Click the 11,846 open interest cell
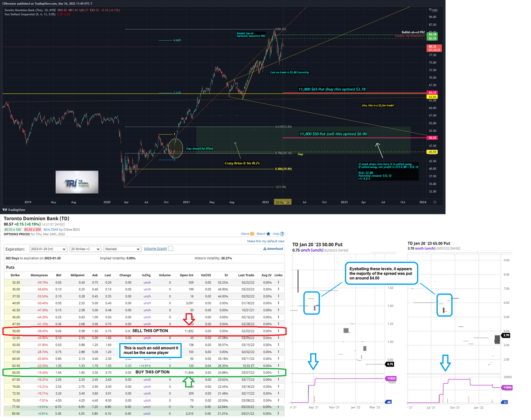 [189, 372]
